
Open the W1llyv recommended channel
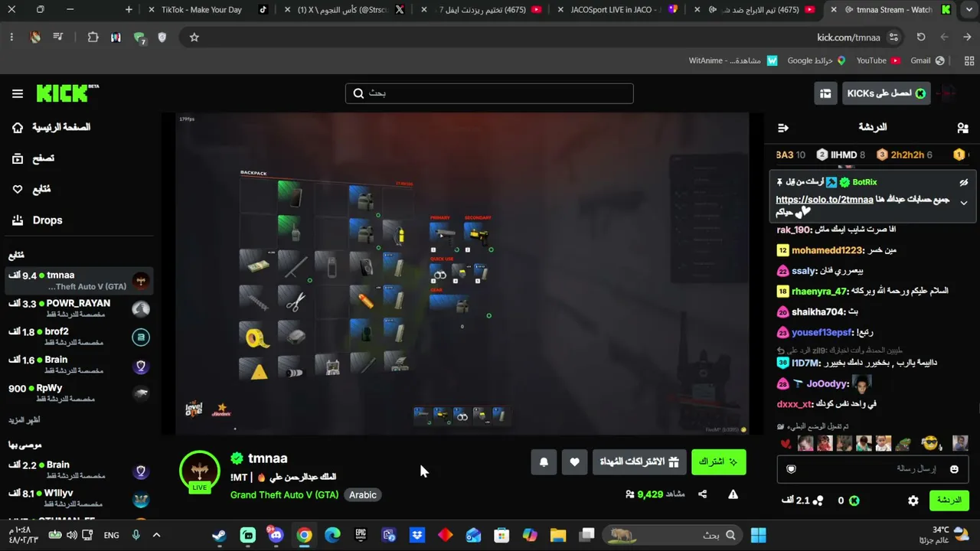pos(79,499)
